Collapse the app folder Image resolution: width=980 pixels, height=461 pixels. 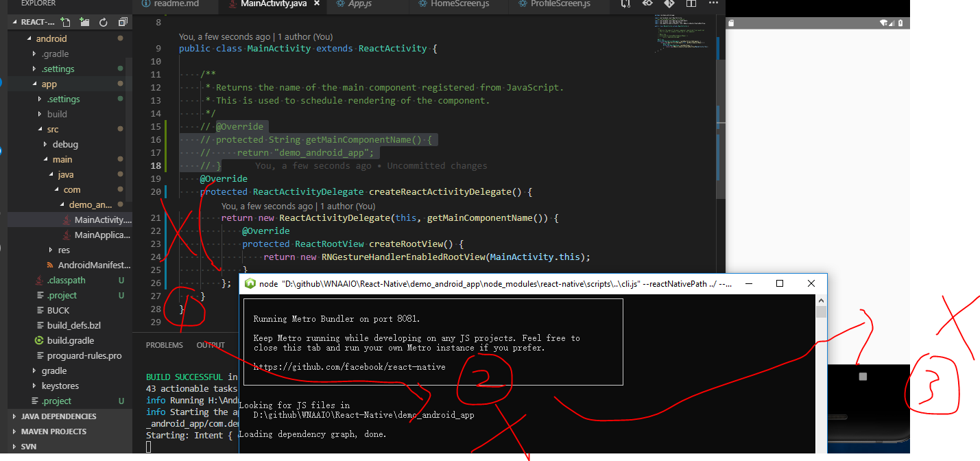(34, 84)
